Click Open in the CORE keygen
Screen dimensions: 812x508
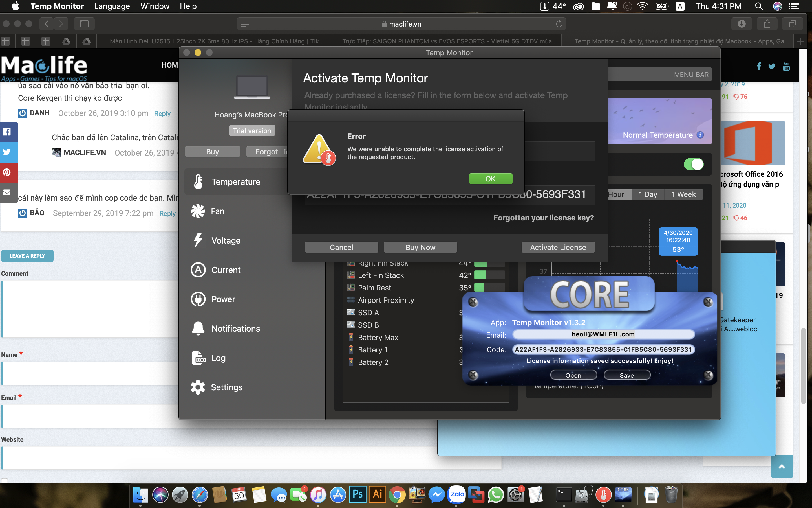tap(573, 375)
